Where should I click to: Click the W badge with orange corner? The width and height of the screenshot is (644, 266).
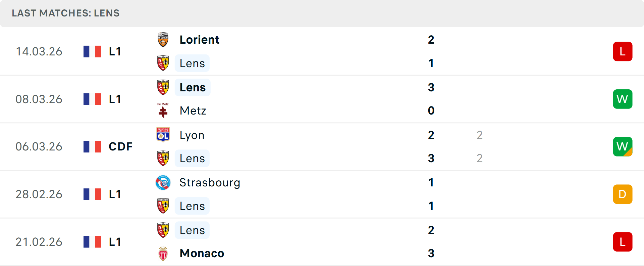[x=623, y=146]
